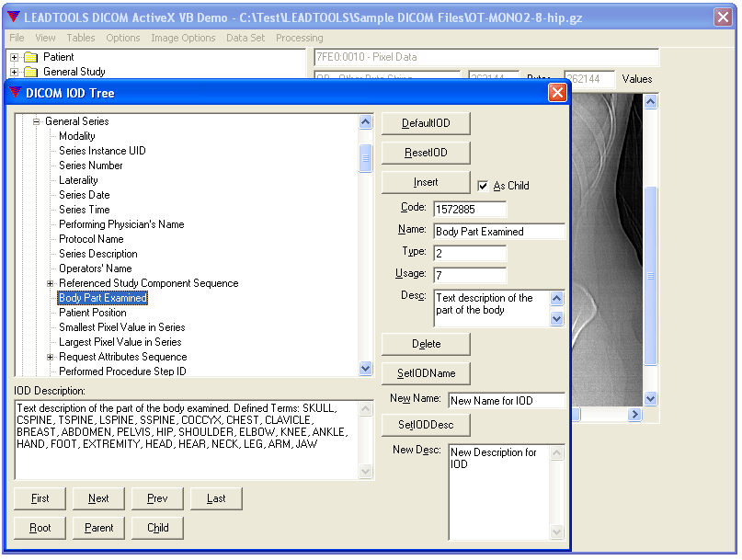
Task: Click the down arrow of the image scrollbar
Action: click(651, 400)
